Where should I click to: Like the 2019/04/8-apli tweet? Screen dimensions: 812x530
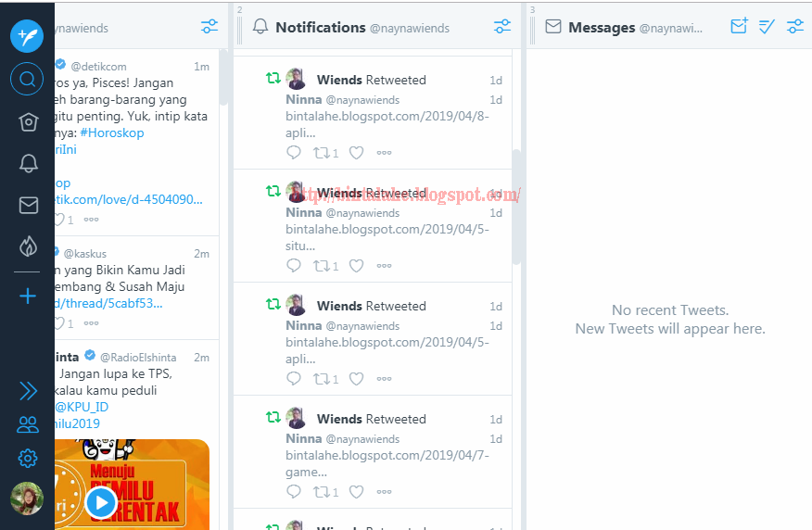click(x=356, y=153)
